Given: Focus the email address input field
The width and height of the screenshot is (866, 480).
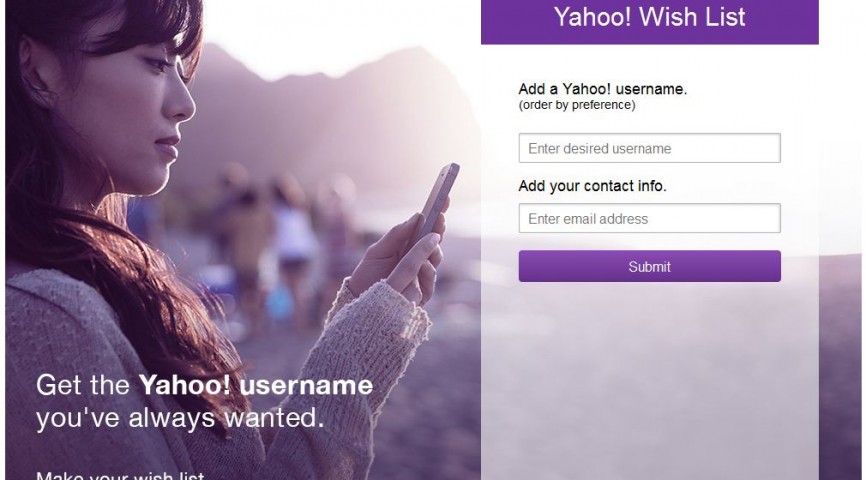Looking at the screenshot, I should 650,218.
